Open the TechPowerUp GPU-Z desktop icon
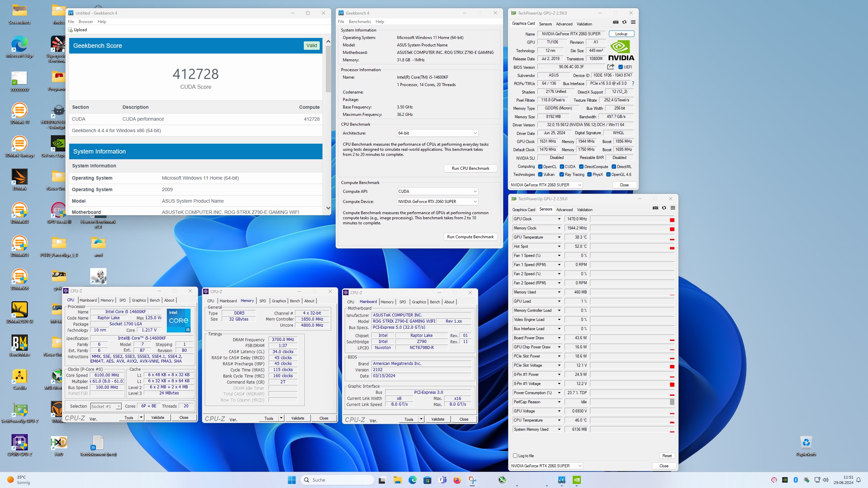868x488 pixels. click(x=20, y=412)
